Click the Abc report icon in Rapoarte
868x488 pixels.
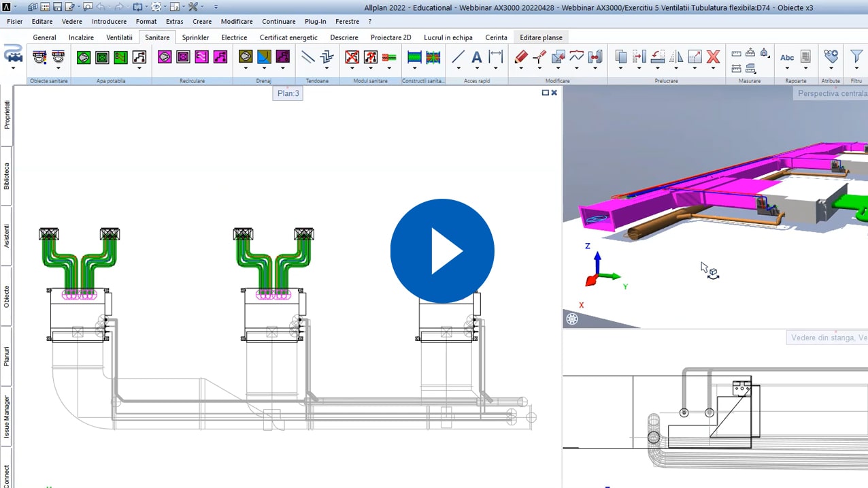[787, 57]
